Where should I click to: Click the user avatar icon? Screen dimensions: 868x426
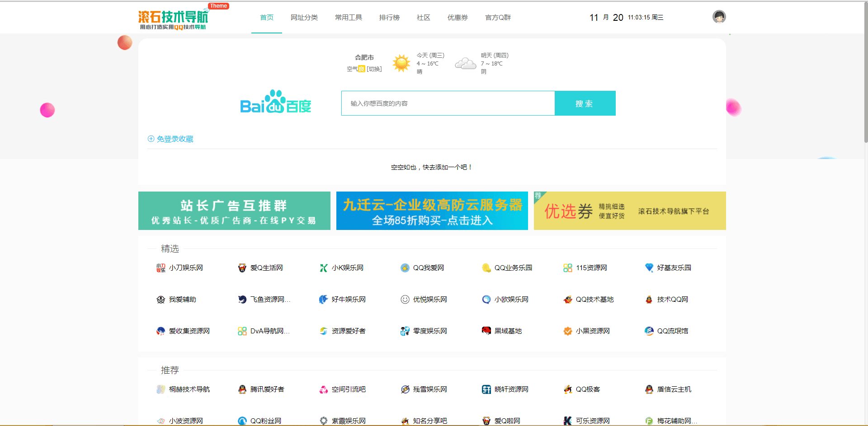coord(719,17)
